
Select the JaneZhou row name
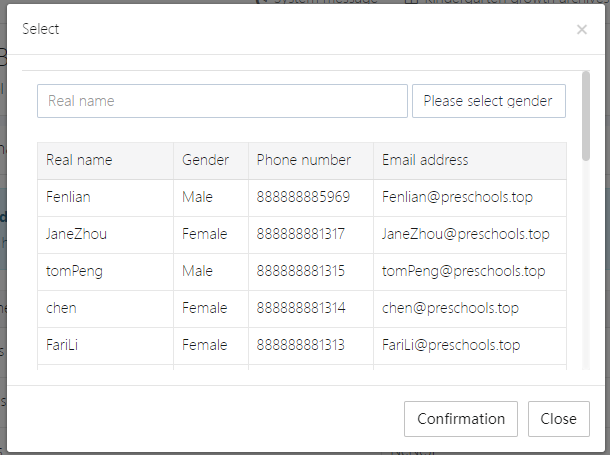click(x=76, y=234)
